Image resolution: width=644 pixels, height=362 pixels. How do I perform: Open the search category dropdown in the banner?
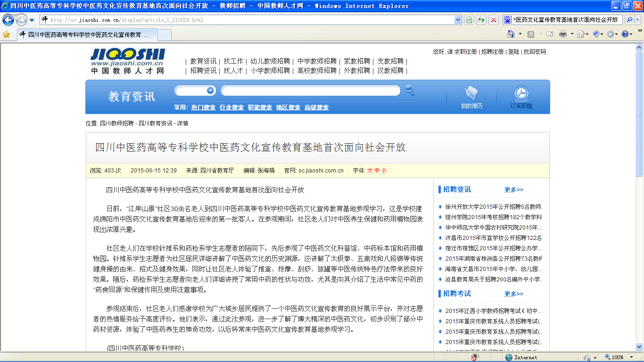pyautogui.click(x=210, y=90)
